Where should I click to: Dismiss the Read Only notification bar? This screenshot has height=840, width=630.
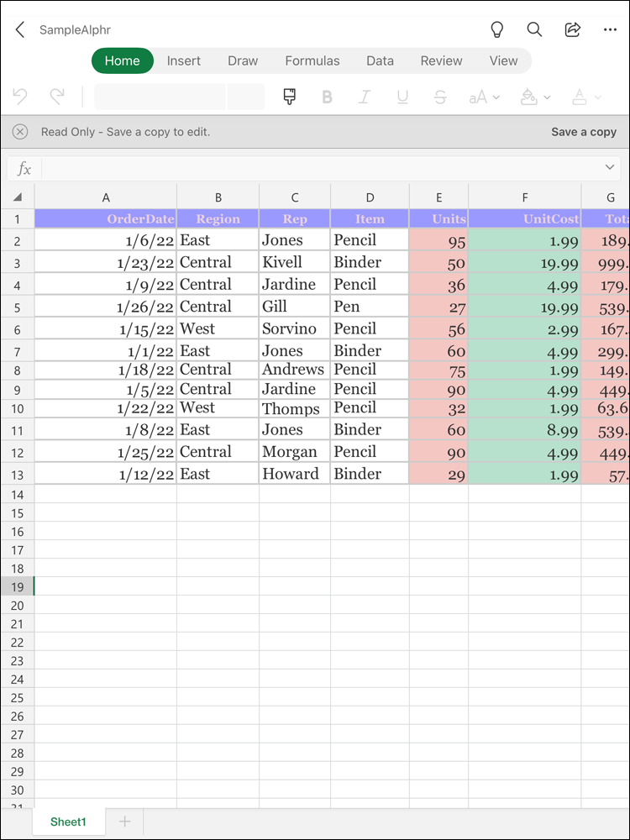click(x=21, y=132)
